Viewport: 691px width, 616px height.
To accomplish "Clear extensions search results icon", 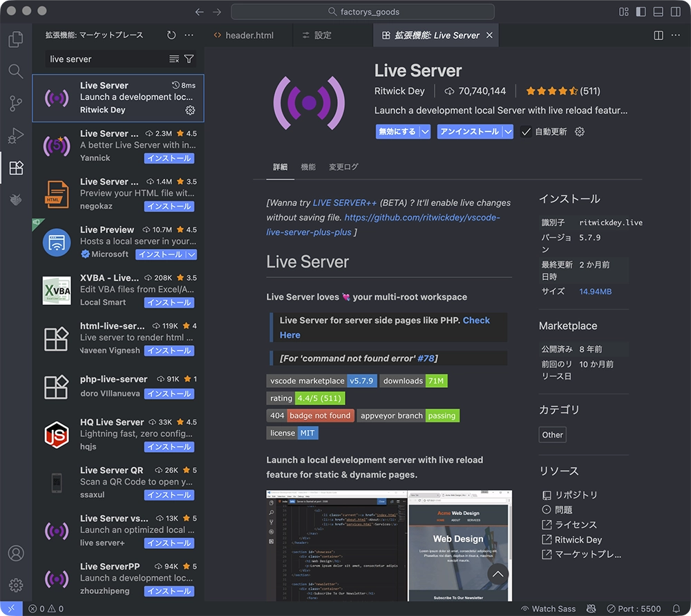I will click(174, 59).
